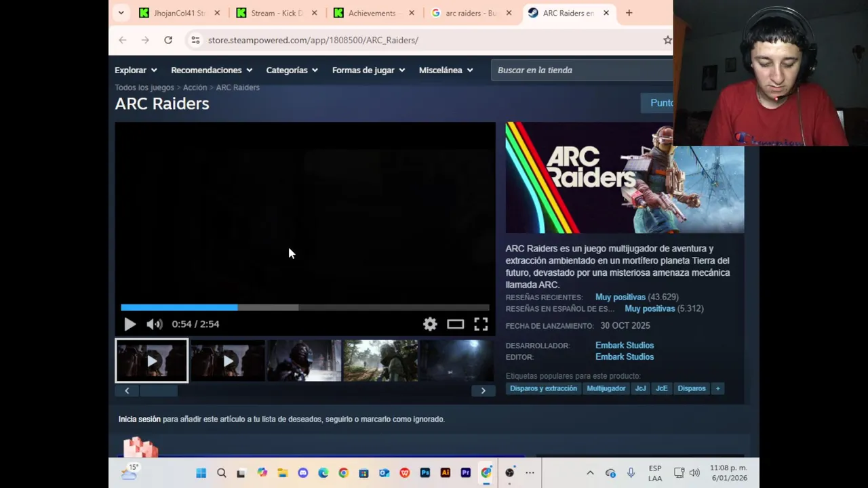
Task: Open the Acción breadcrumb link
Action: [195, 87]
